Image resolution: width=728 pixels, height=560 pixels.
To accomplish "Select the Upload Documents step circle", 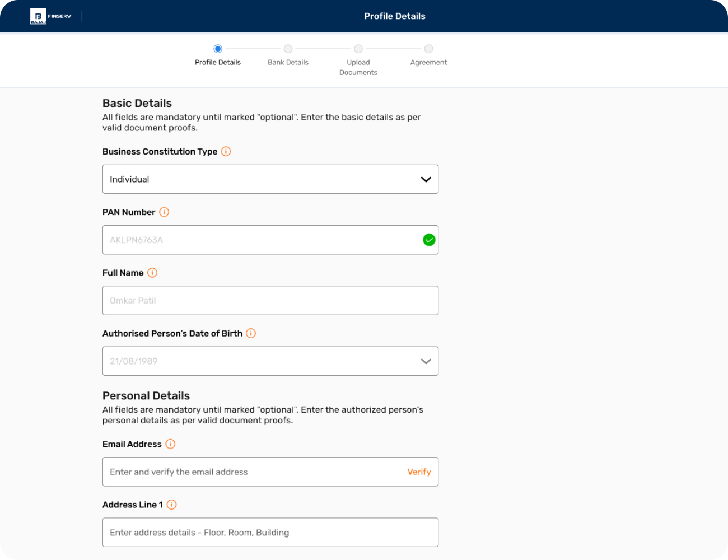I will click(x=358, y=49).
